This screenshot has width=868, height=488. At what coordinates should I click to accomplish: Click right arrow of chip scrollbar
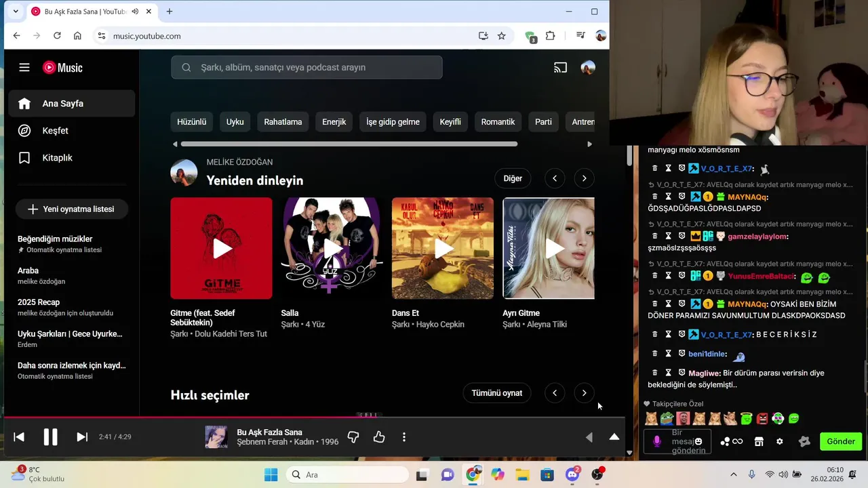coord(589,144)
